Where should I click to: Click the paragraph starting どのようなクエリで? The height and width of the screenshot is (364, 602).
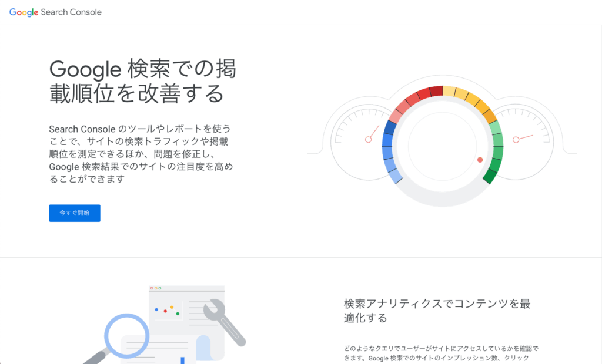point(441,353)
